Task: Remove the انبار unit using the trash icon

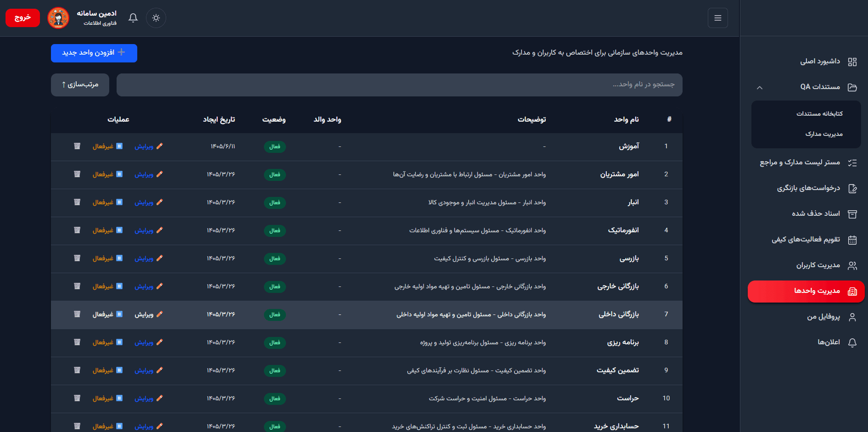Action: 77,202
